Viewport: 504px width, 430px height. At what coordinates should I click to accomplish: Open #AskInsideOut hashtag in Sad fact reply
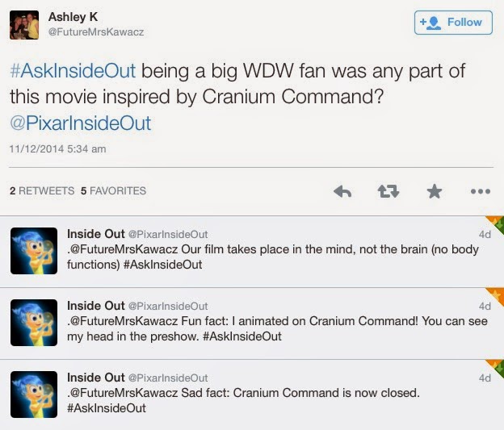[x=107, y=407]
